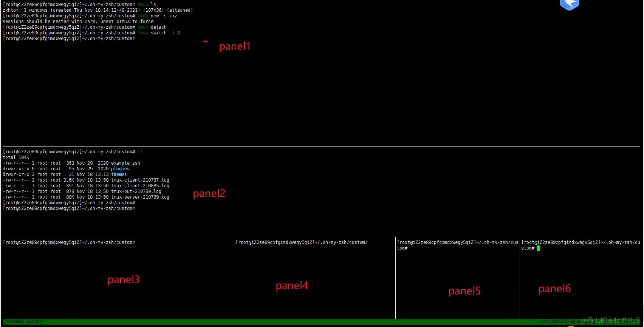Viewport: 644px width, 327px height.
Task: Click the "zxhtom: 1 windows" session info line
Action: 98,10
